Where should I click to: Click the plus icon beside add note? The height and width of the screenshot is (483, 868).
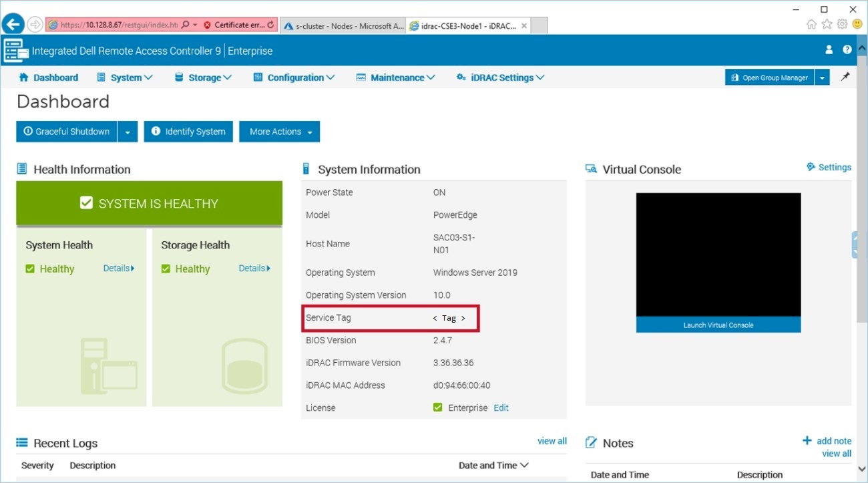[807, 440]
